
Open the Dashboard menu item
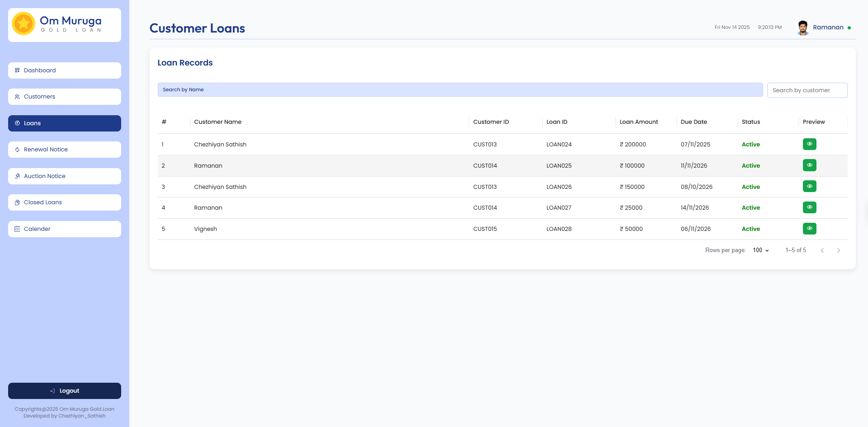point(64,70)
